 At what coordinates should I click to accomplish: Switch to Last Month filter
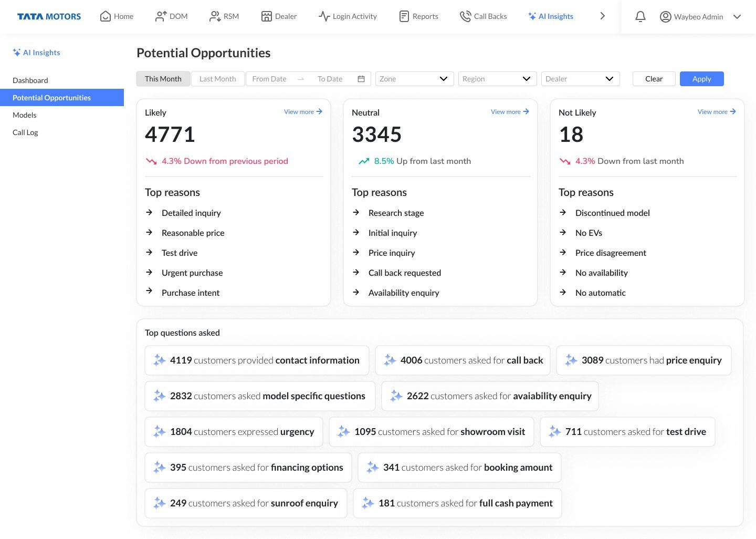click(218, 79)
